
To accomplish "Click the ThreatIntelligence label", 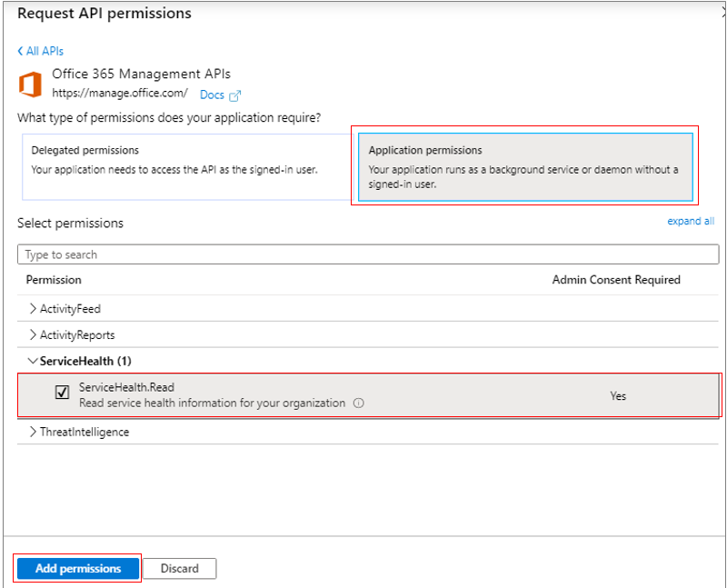I will tap(85, 433).
